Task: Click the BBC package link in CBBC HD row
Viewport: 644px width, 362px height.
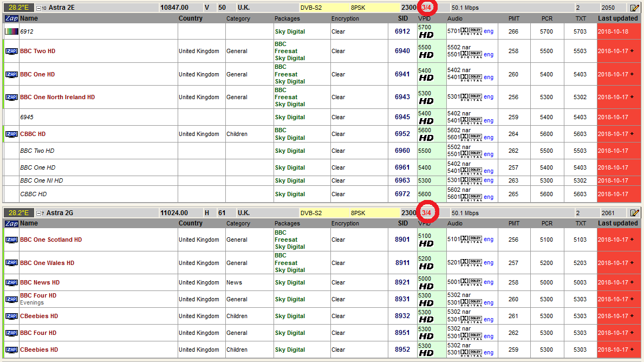Action: (281, 130)
